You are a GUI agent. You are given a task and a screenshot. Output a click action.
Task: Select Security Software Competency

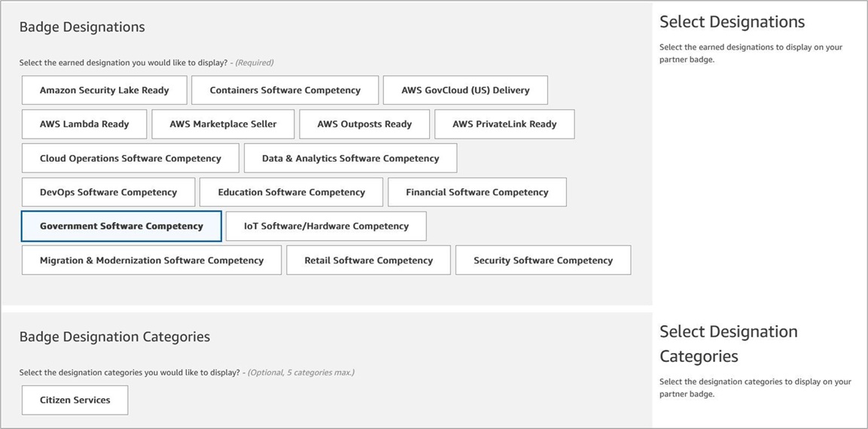543,260
